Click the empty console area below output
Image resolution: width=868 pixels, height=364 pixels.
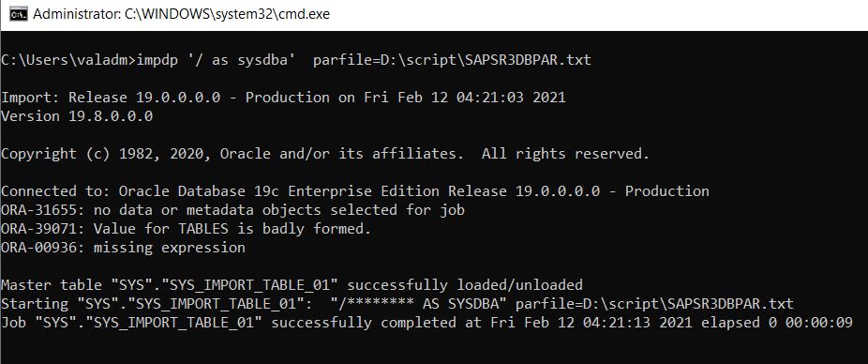point(434,348)
